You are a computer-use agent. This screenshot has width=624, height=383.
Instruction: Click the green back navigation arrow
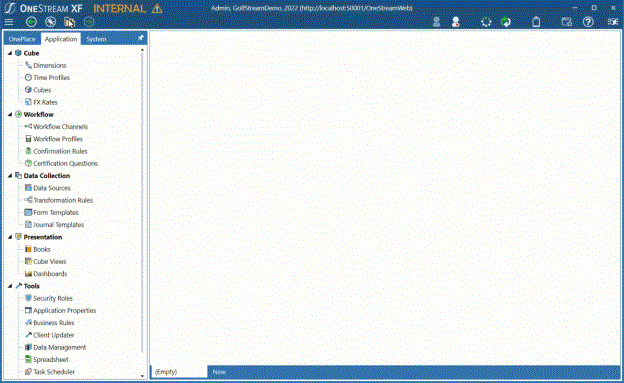31,22
